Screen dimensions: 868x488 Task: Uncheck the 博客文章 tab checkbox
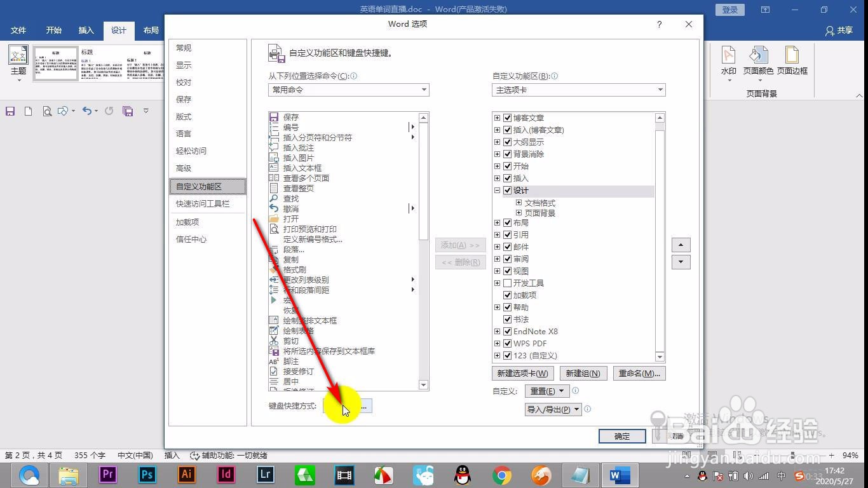(507, 118)
